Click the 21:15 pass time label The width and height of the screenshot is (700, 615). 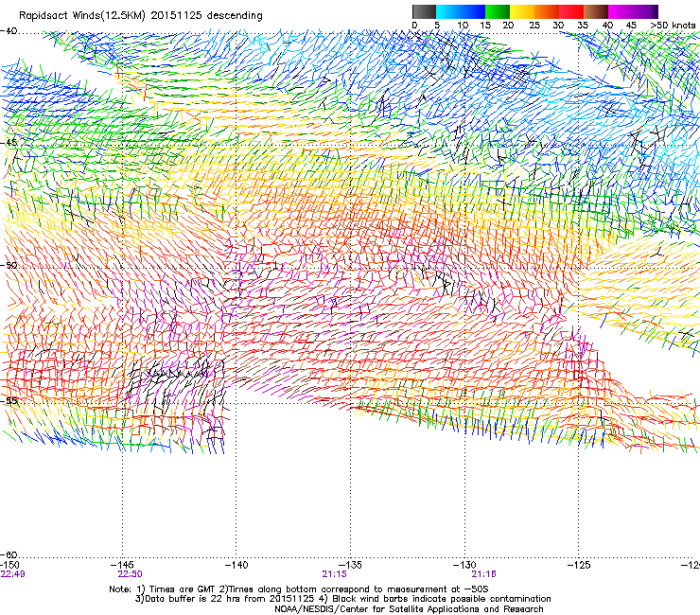click(334, 574)
